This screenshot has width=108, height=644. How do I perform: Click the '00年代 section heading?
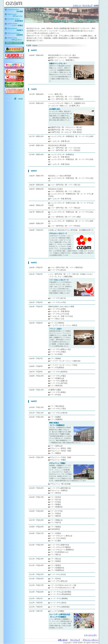(x=33, y=402)
